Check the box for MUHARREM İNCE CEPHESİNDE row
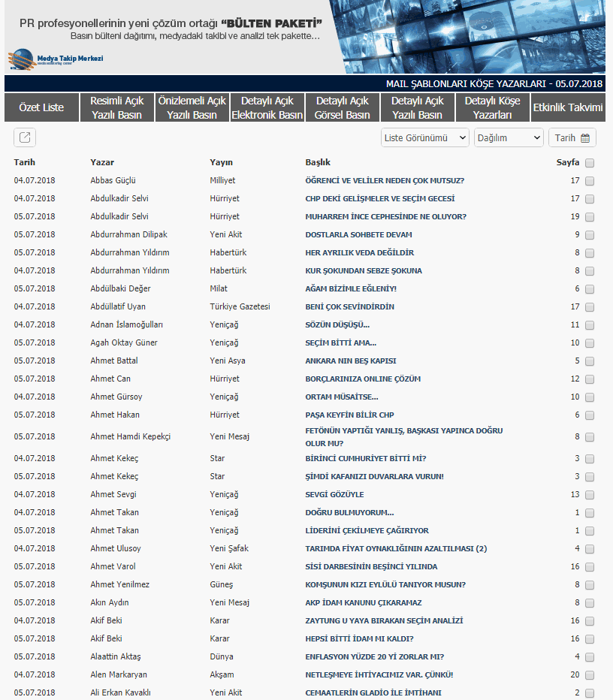Image resolution: width=613 pixels, height=700 pixels. (590, 217)
